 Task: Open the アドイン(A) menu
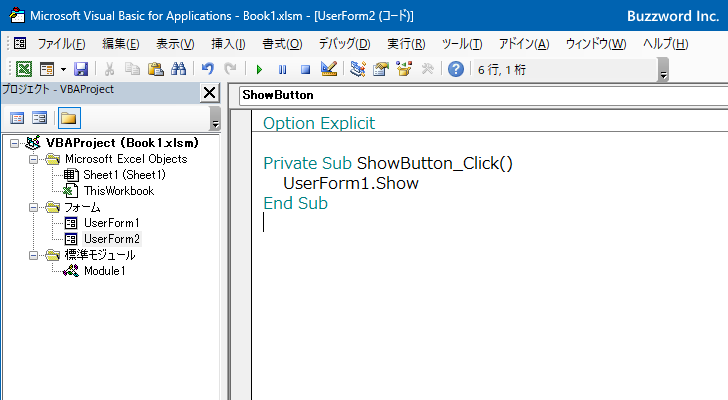point(524,44)
